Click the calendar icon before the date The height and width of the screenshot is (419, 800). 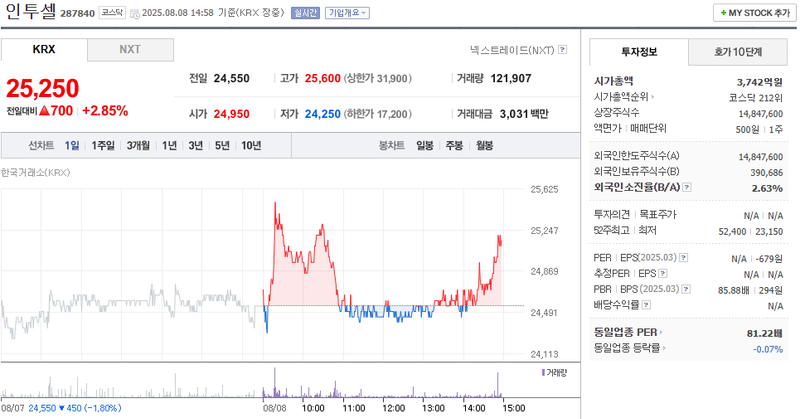point(135,14)
